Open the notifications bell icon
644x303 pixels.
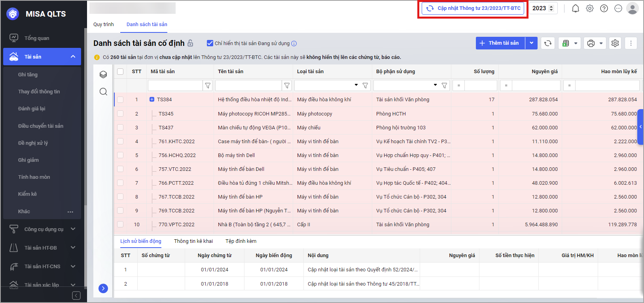[576, 8]
